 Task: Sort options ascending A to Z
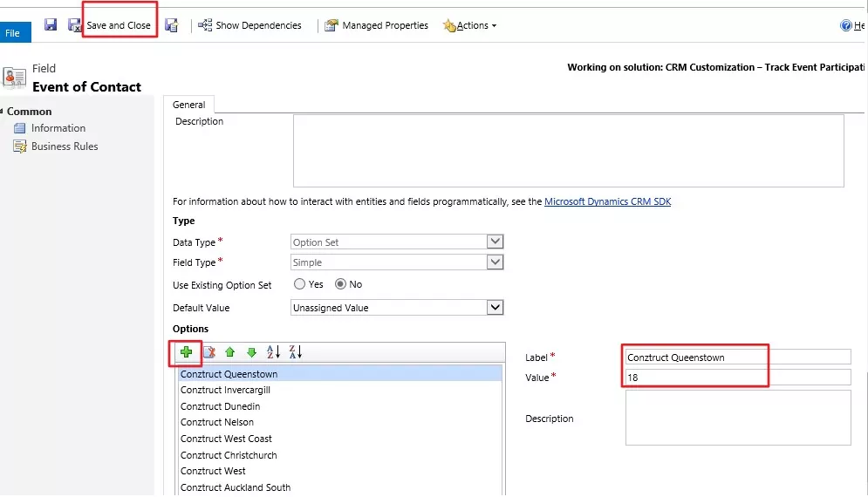pos(273,351)
